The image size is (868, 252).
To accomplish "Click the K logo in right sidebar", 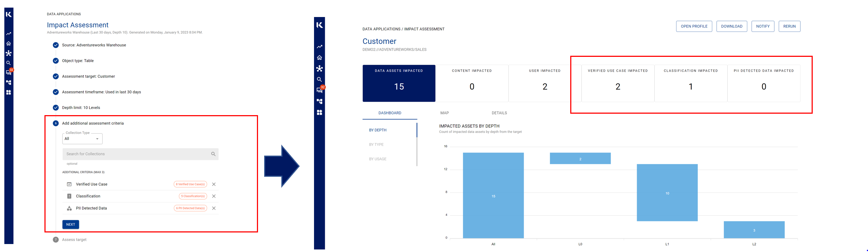I will coord(319,25).
